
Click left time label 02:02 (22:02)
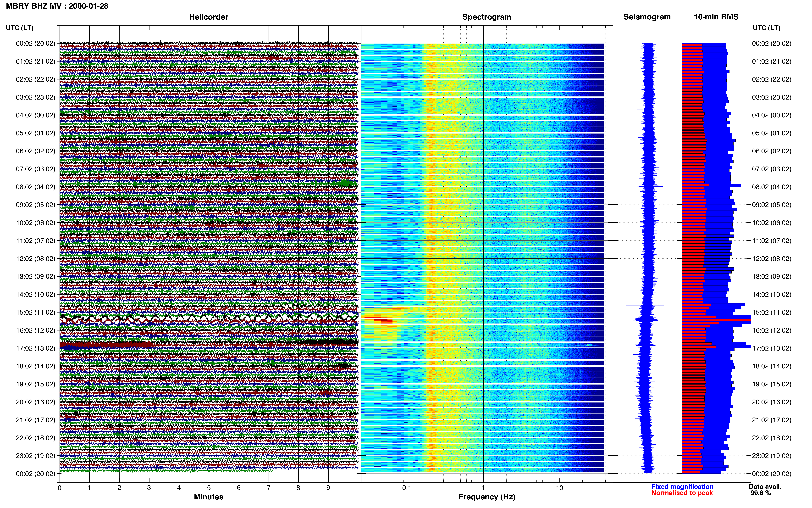point(36,79)
